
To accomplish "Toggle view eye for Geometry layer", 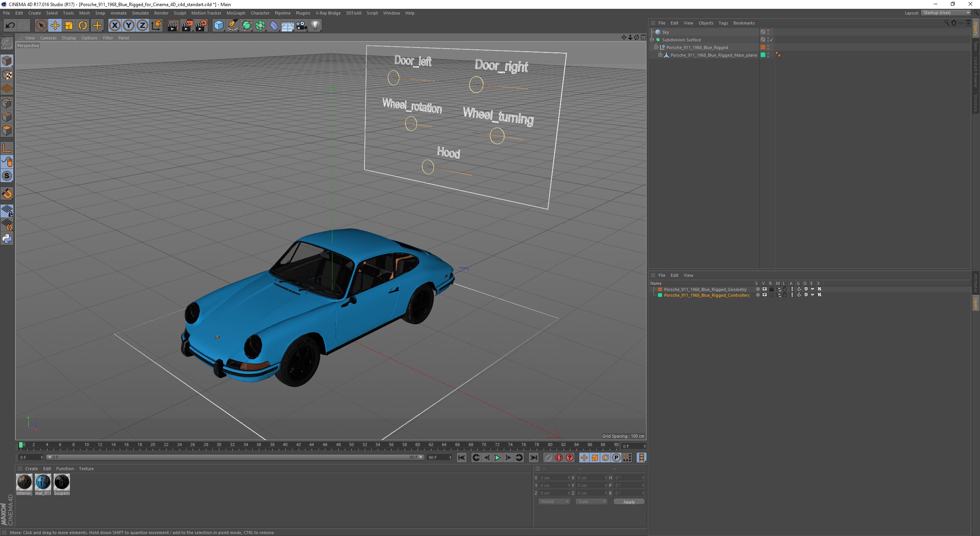I will 764,289.
